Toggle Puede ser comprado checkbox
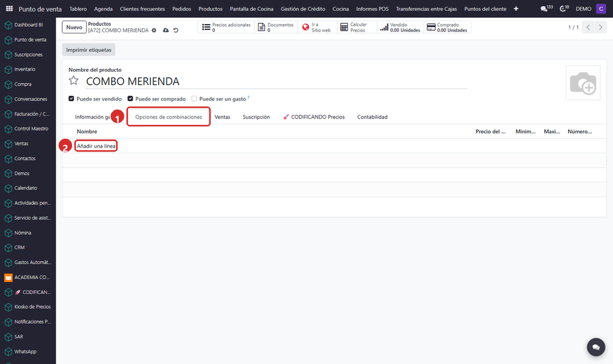Image resolution: width=613 pixels, height=364 pixels. coord(130,99)
